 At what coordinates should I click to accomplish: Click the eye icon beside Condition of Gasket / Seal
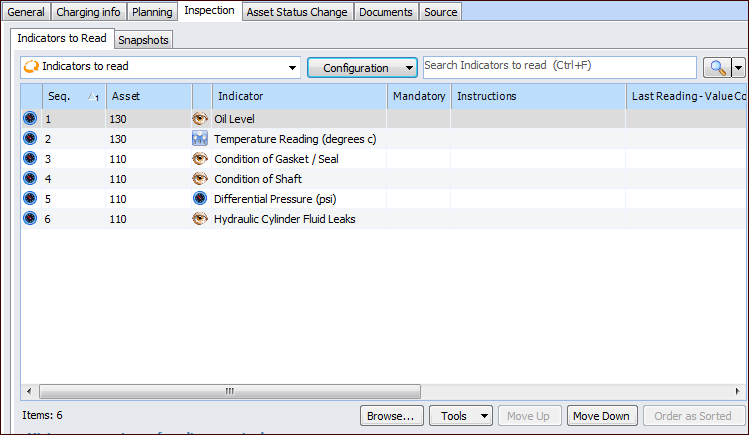[x=200, y=159]
